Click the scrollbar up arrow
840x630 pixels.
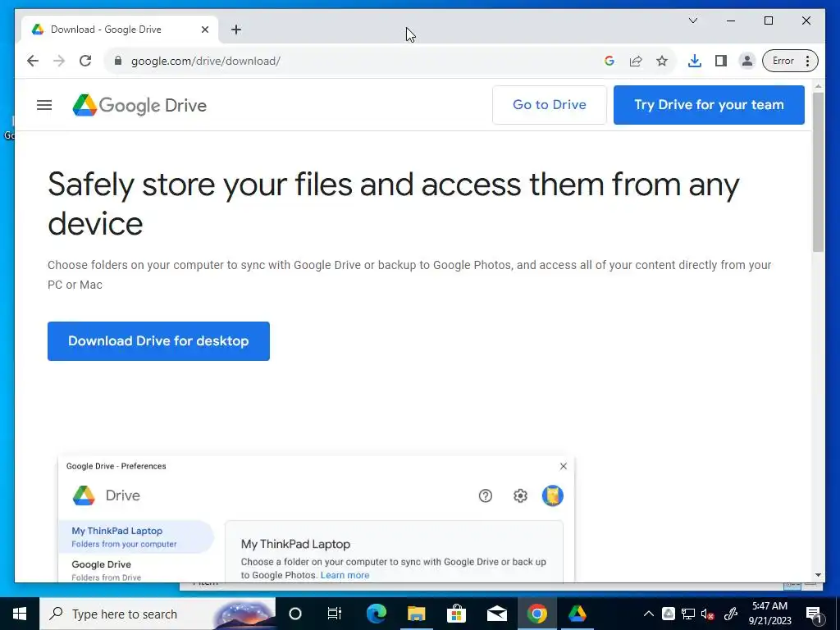(x=818, y=86)
